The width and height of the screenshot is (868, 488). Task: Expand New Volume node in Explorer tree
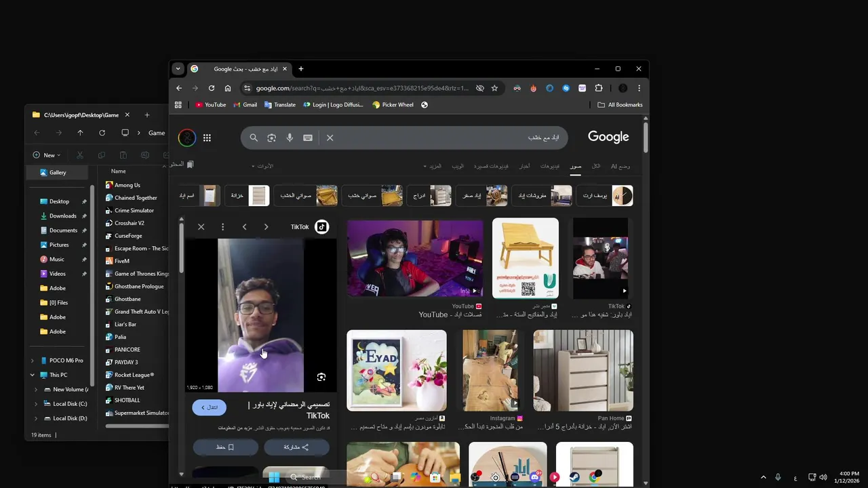[x=37, y=390]
